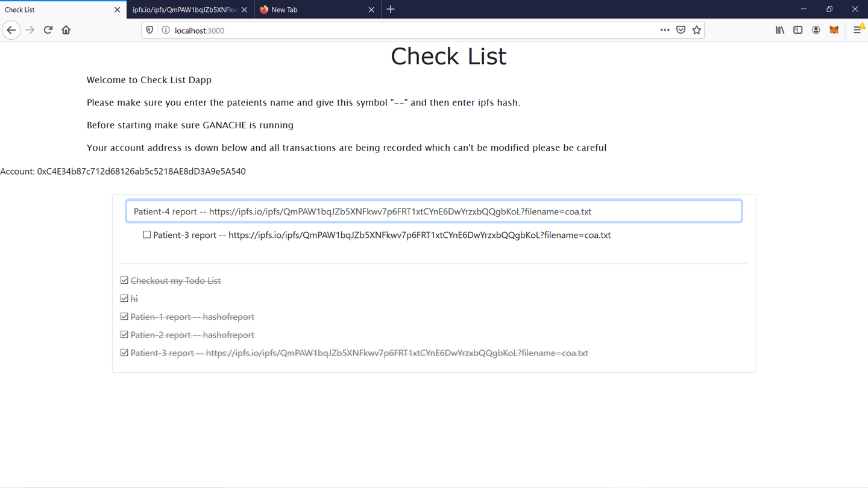
Task: Close the ipfs.io tab
Action: click(244, 10)
